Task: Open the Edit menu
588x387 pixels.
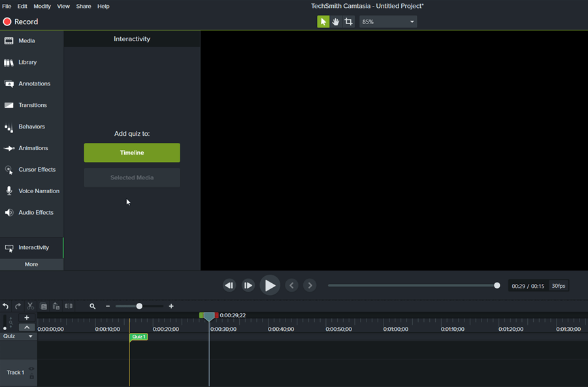Action: 22,6
